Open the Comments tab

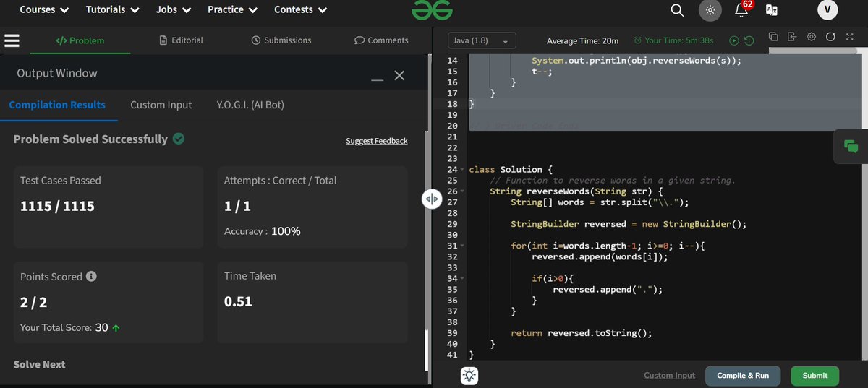pyautogui.click(x=381, y=40)
